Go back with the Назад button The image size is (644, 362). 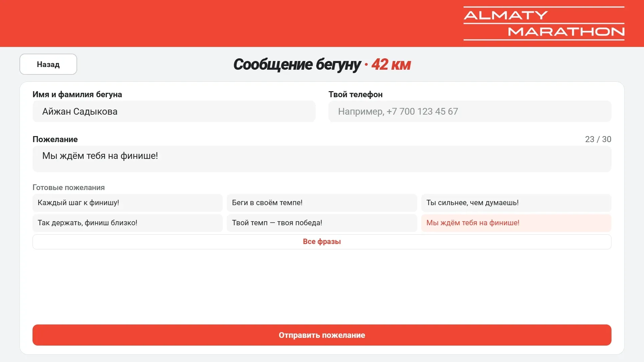[48, 64]
